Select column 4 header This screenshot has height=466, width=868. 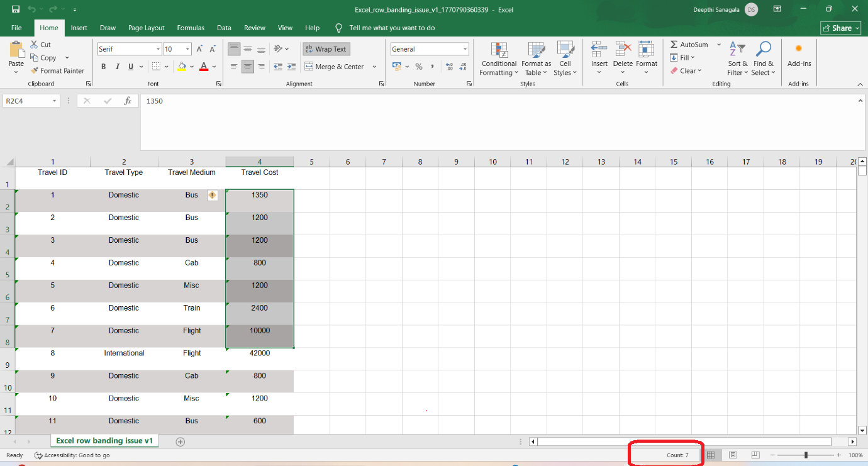tap(260, 162)
